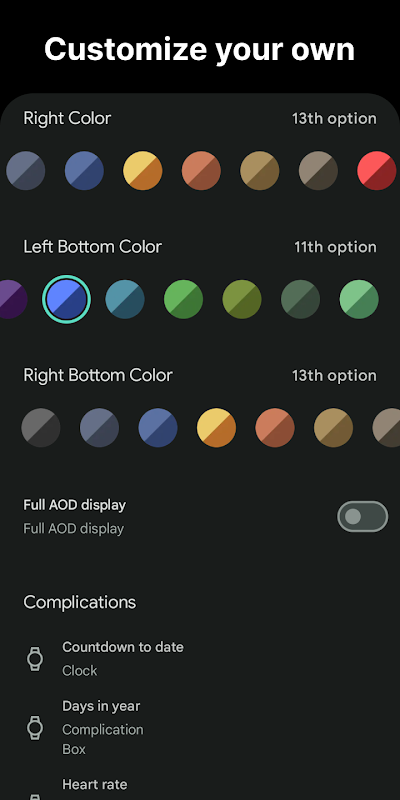Screen dimensions: 400x800
Task: Open the Days in year complication
Action: click(200, 728)
